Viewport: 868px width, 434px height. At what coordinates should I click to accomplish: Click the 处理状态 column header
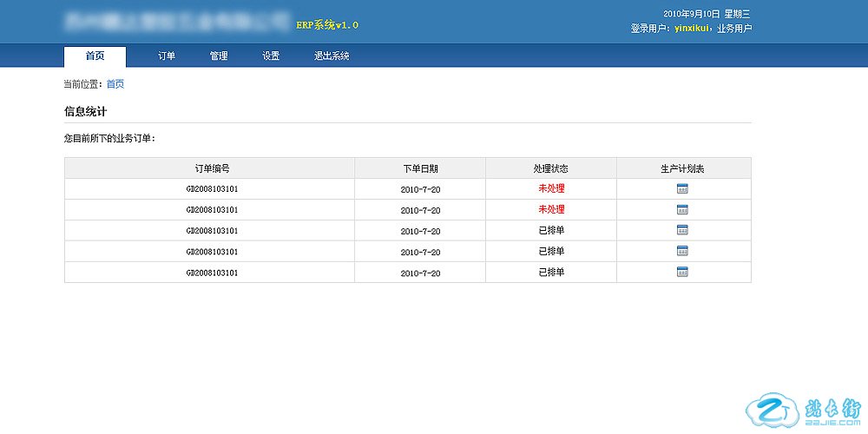551,168
